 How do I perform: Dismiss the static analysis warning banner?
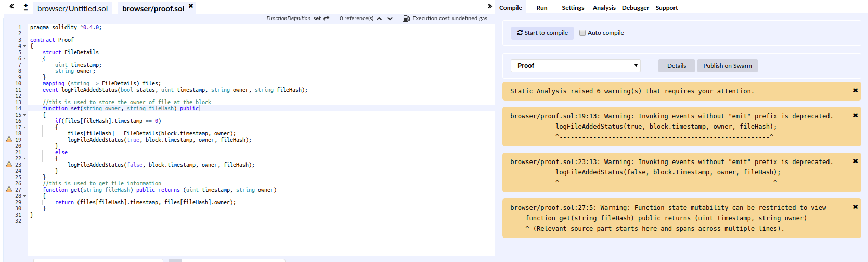click(x=855, y=91)
